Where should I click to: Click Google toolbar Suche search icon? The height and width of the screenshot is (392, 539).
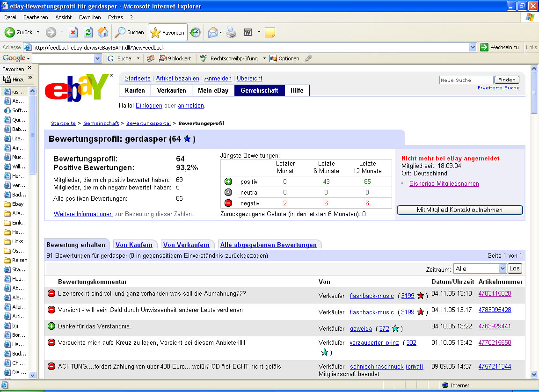(110, 58)
